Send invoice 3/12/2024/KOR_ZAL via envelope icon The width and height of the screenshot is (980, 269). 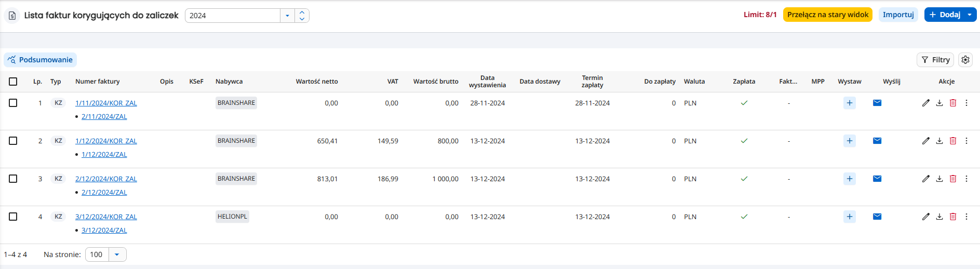[x=877, y=217]
